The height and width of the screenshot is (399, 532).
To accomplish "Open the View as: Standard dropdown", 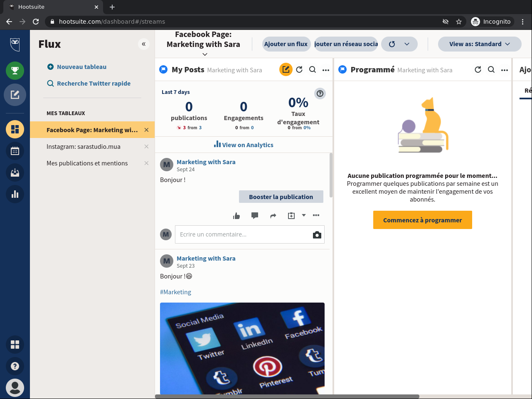I will pyautogui.click(x=480, y=44).
